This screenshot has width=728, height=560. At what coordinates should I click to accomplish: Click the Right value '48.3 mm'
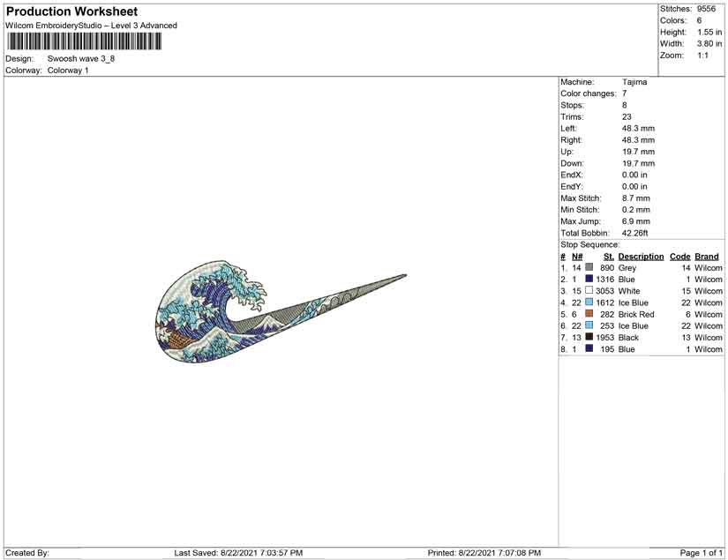click(638, 140)
